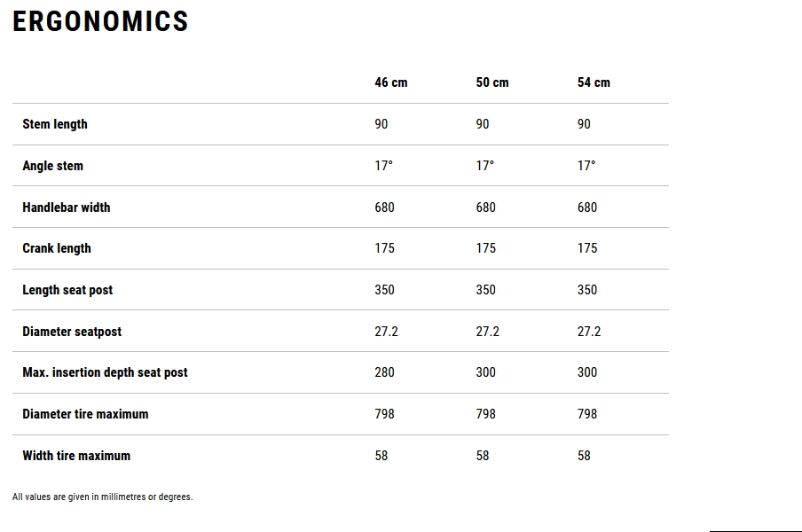
Task: Select the 54 cm column header
Action: pos(594,82)
